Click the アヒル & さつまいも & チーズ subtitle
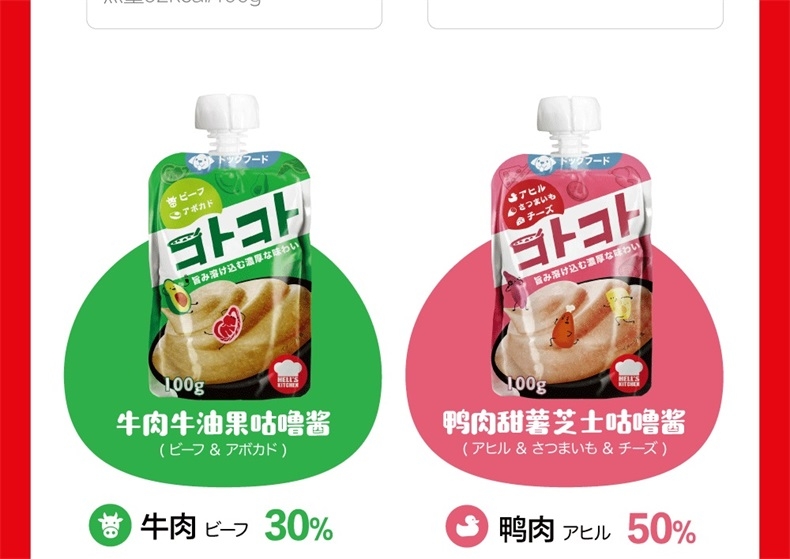 pos(564,448)
